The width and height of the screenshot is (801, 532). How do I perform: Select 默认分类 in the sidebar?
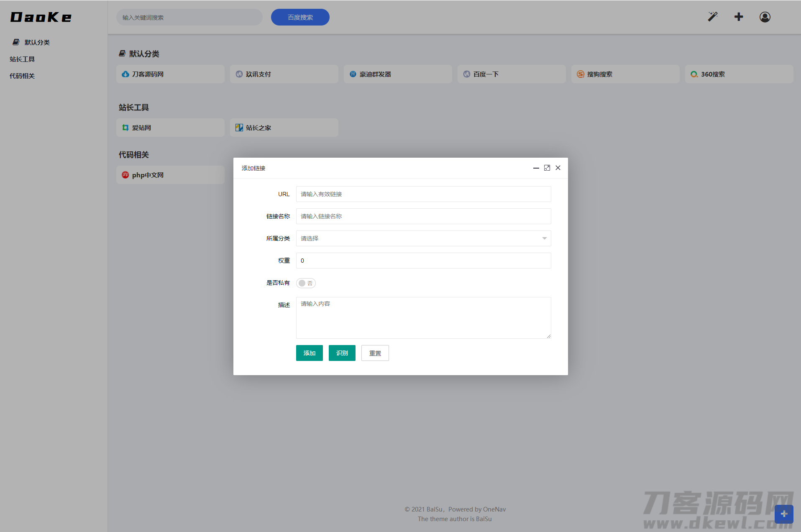(x=37, y=42)
